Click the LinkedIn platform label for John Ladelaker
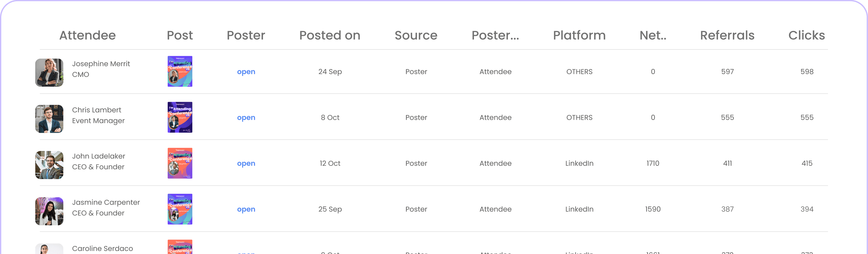This screenshot has height=254, width=868. point(579,163)
